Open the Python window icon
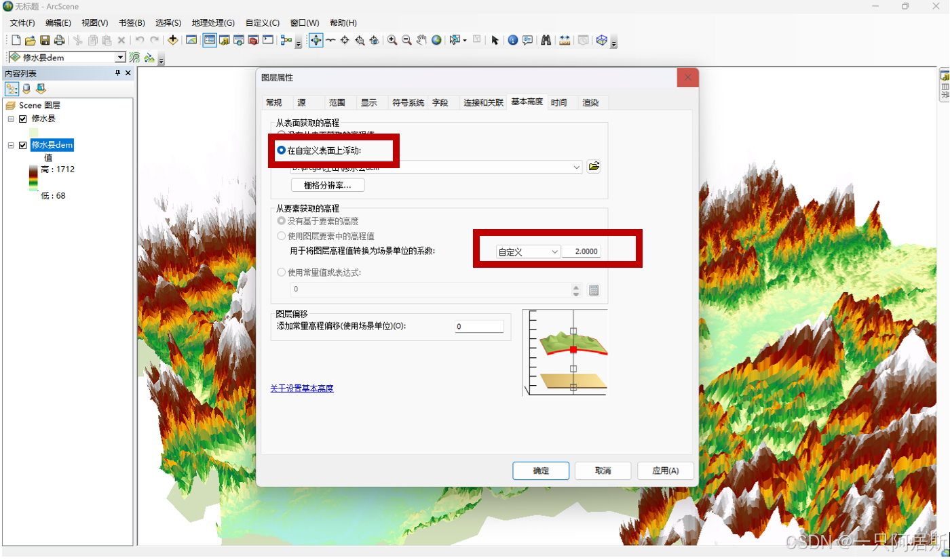The width and height of the screenshot is (950, 560). [x=268, y=40]
